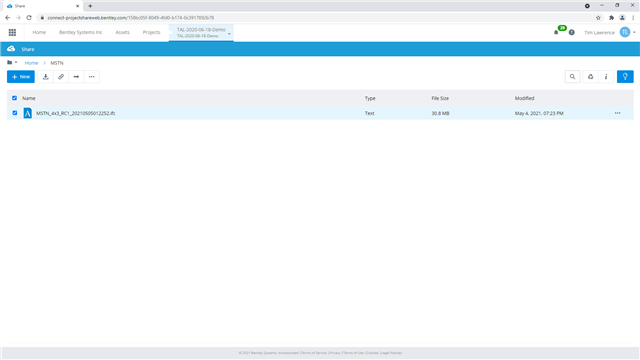
Task: Open the Terms of Service footer link
Action: click(313, 353)
